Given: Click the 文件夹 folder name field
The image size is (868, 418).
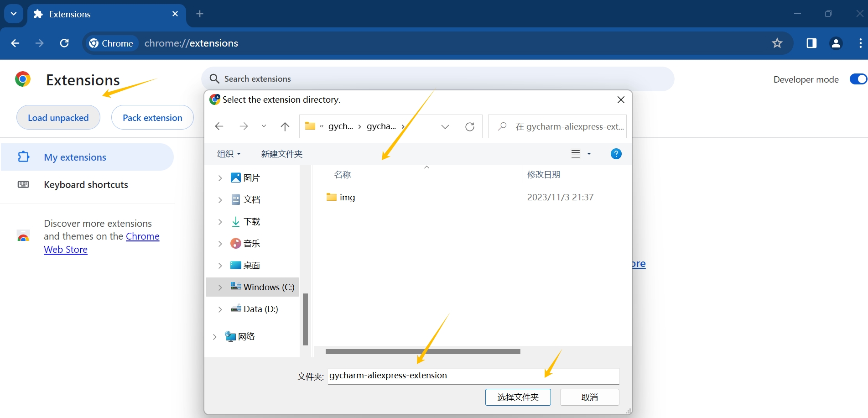Looking at the screenshot, I should point(473,376).
